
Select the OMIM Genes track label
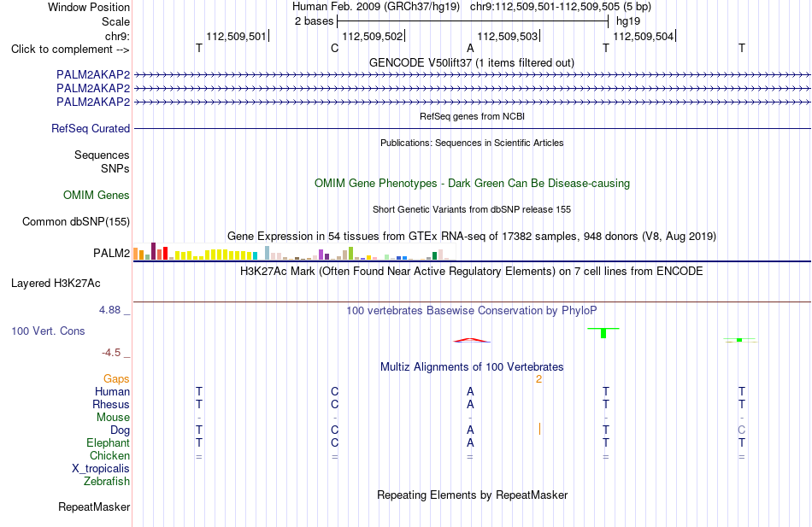97,195
